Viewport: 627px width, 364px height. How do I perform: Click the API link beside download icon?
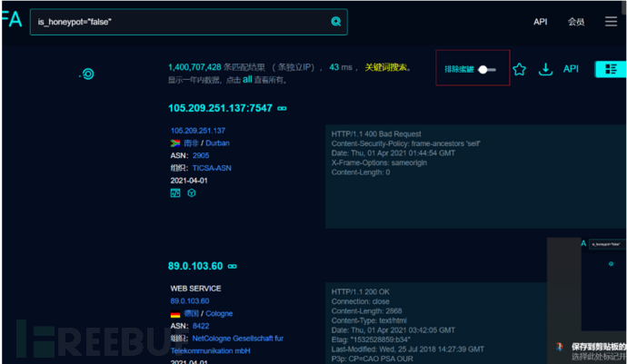click(x=571, y=69)
